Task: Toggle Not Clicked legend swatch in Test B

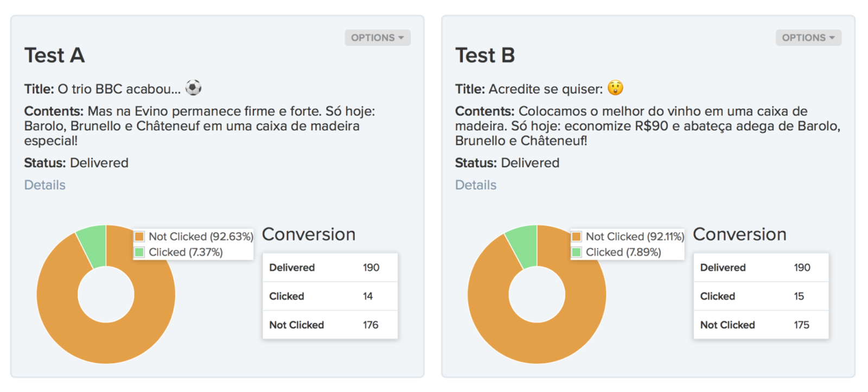Action: (576, 237)
